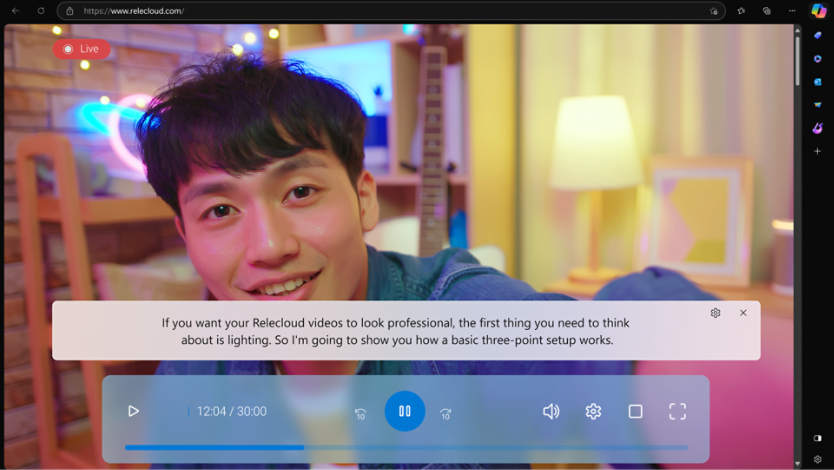Click the scrollbar up arrow

(x=797, y=30)
